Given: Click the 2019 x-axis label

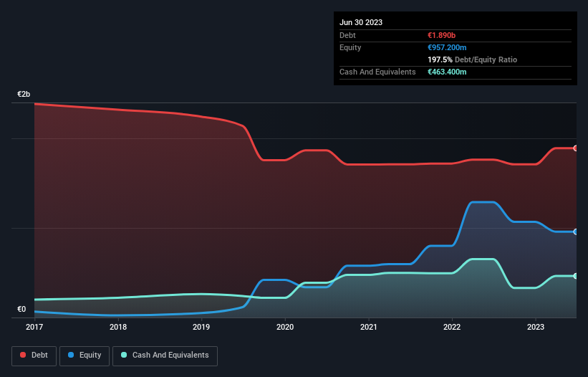Looking at the screenshot, I should tap(201, 327).
